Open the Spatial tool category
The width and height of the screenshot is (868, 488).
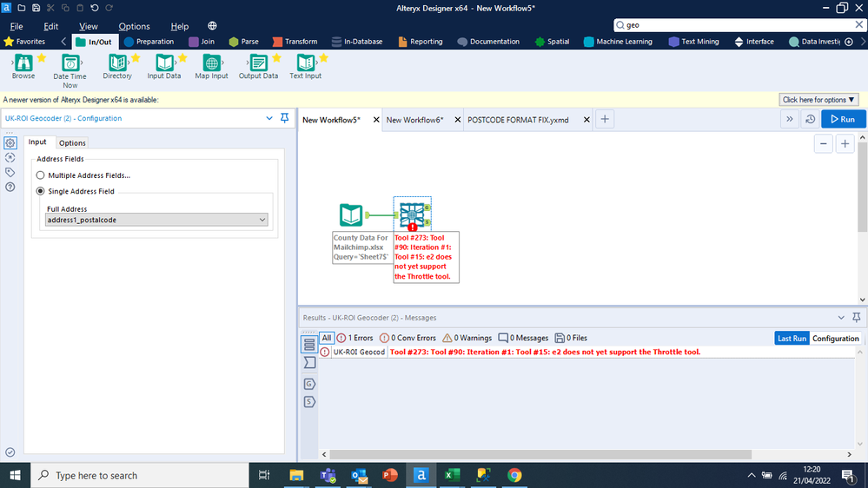553,42
